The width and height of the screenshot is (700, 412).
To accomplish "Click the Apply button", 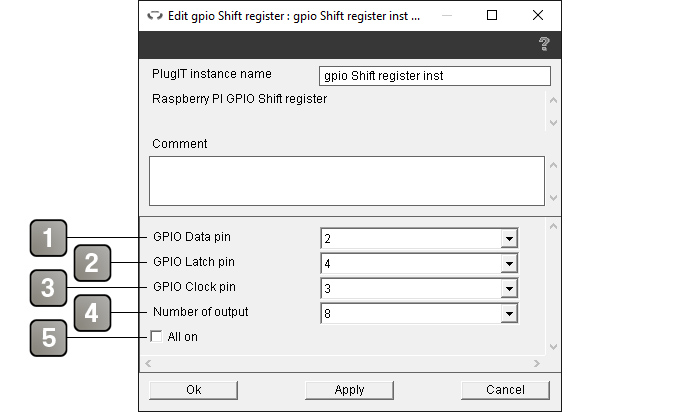I will [349, 390].
